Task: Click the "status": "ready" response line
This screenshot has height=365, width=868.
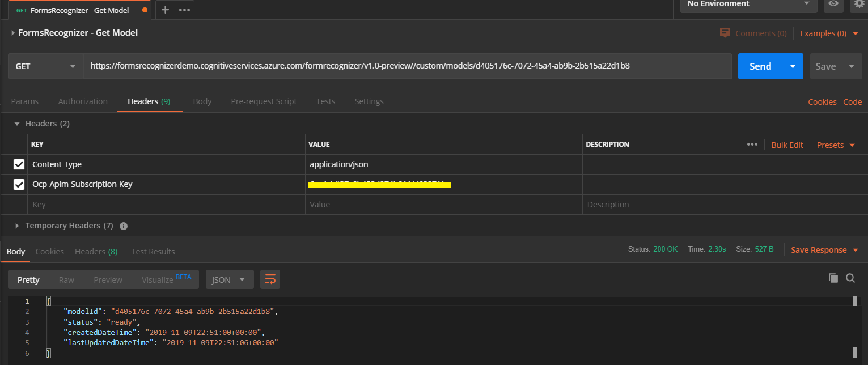Action: coord(101,322)
